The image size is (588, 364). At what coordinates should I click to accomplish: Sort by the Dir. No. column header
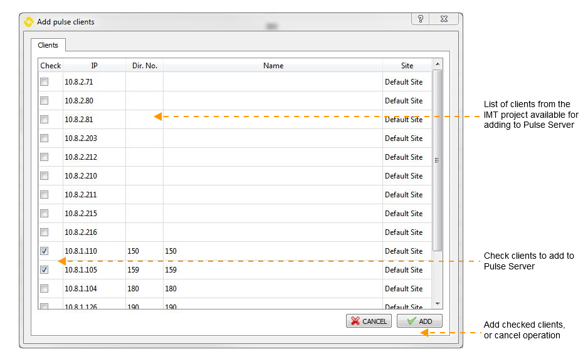144,66
